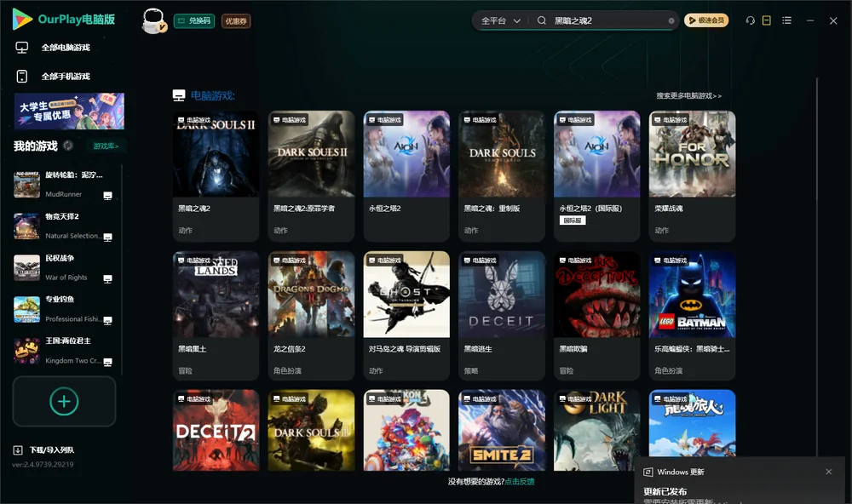Open the 极速会员 membership button
Screen dimensions: 852x504
coord(706,20)
